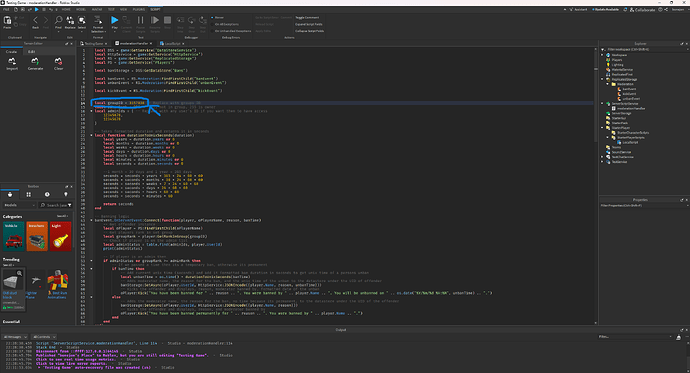Screen dimensions: 690x373
Task: Click See All link beside Categories
Action: click(63, 216)
